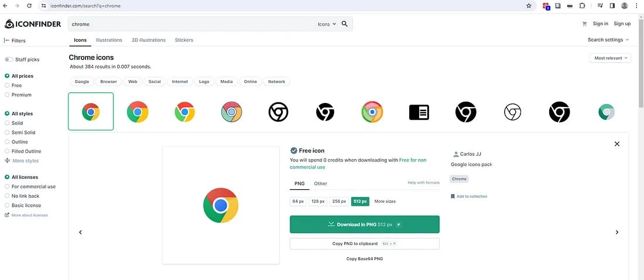The height and width of the screenshot is (280, 644).
Task: Select the black document layout icon thumbnail
Action: pos(419,112)
